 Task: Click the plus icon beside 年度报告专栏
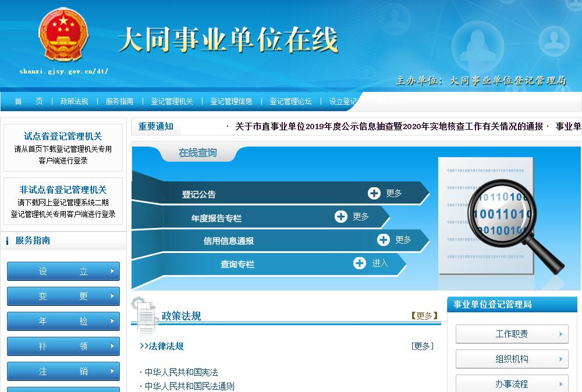(x=340, y=216)
